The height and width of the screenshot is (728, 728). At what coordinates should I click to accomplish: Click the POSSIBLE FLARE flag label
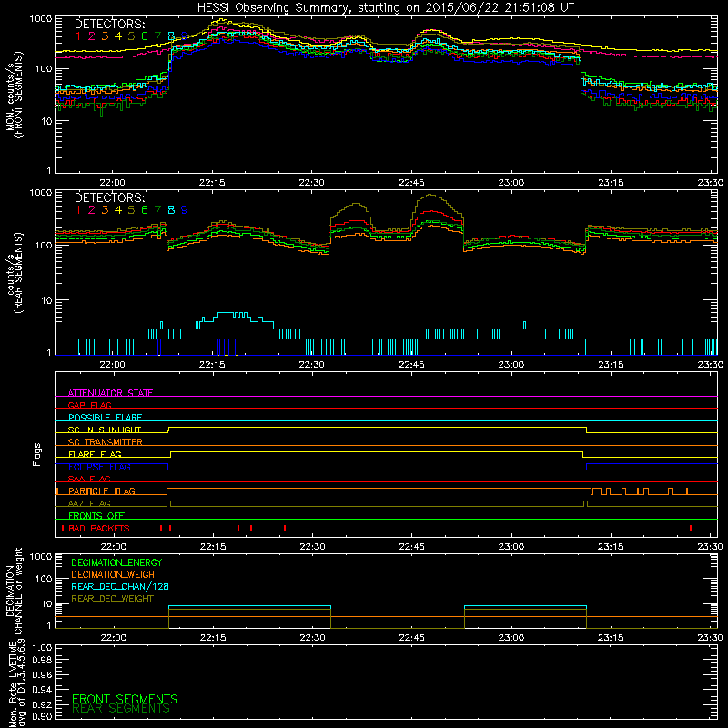(x=105, y=418)
